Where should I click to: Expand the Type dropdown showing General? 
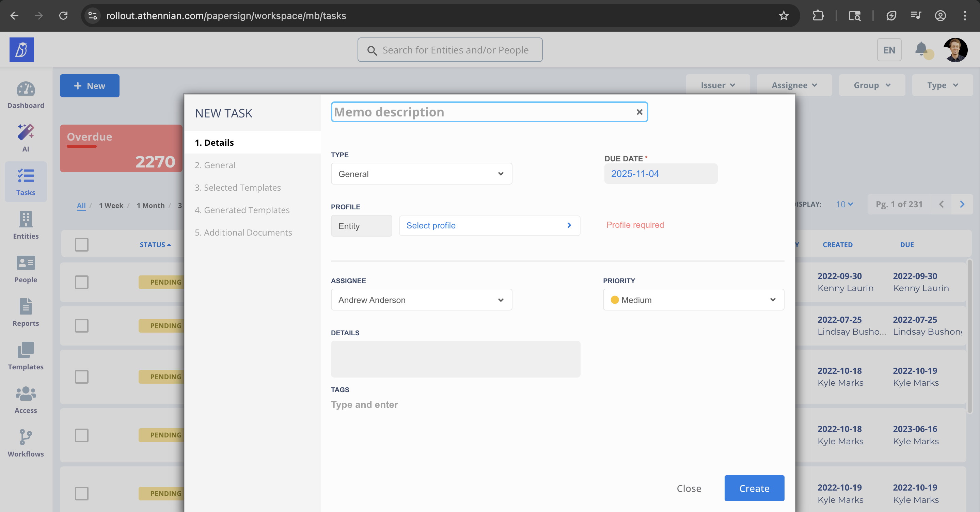click(421, 174)
